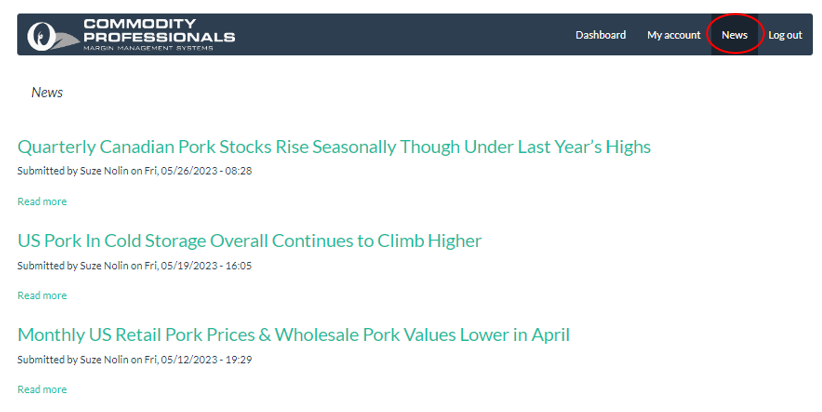Open the Quarterly Canadian Pork Stocks article
The width and height of the screenshot is (822, 412).
point(334,147)
